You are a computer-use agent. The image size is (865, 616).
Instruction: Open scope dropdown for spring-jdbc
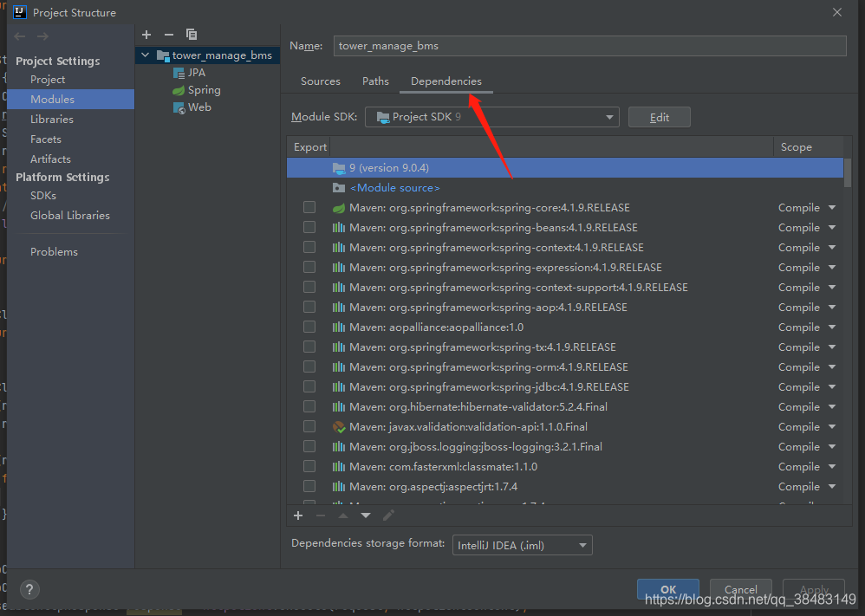(832, 387)
